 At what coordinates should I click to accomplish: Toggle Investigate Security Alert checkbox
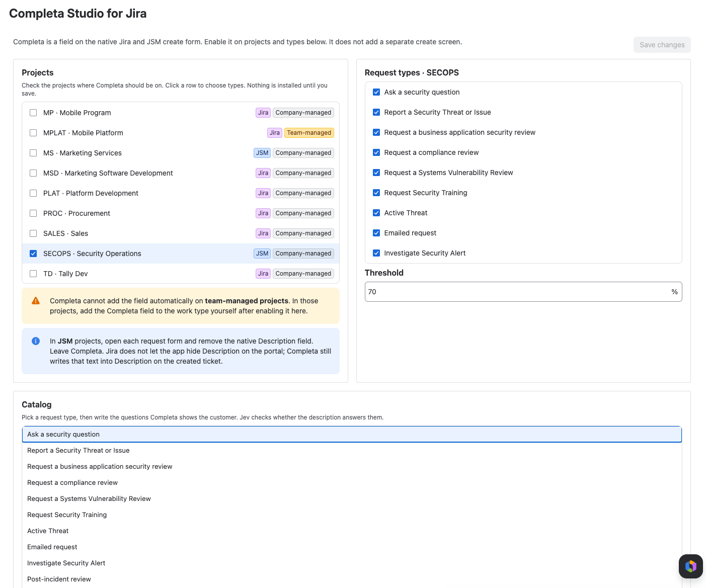coord(376,253)
